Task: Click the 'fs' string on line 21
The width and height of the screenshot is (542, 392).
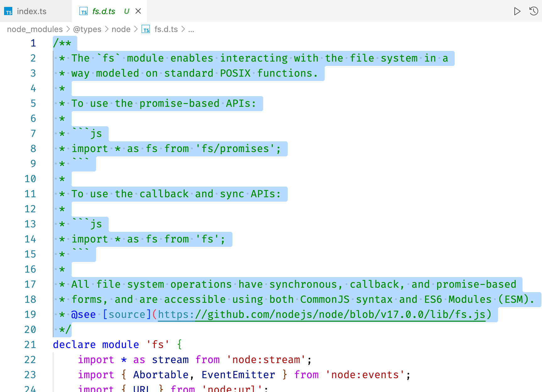Action: (x=158, y=345)
